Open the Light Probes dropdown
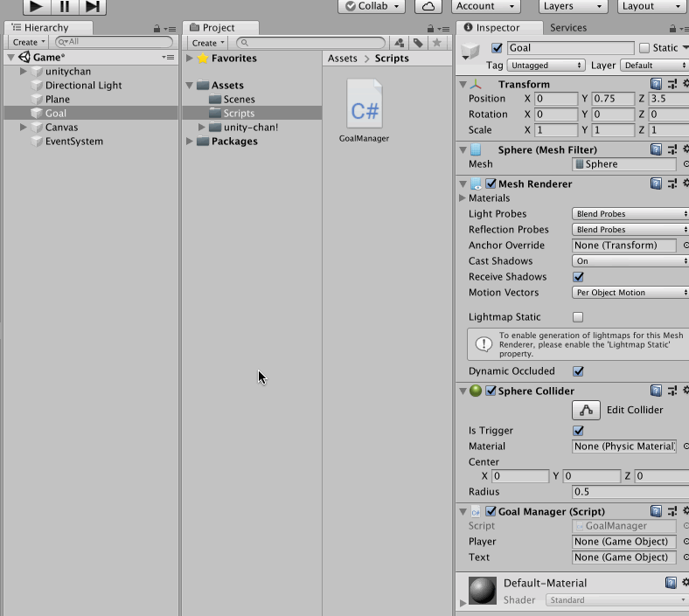Image resolution: width=689 pixels, height=616 pixels. coord(630,214)
